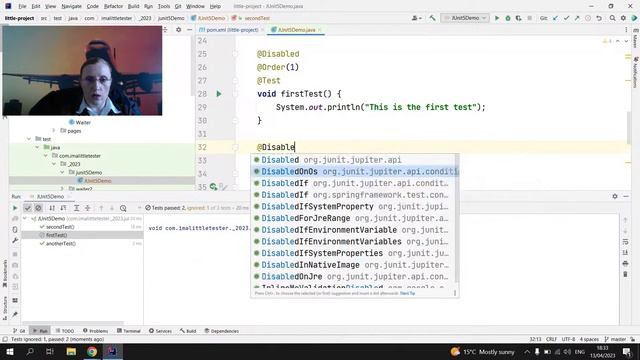Image resolution: width=640 pixels, height=360 pixels.
Task: Open Search Everywhere magnifier in the toolbar
Action: coord(612,18)
